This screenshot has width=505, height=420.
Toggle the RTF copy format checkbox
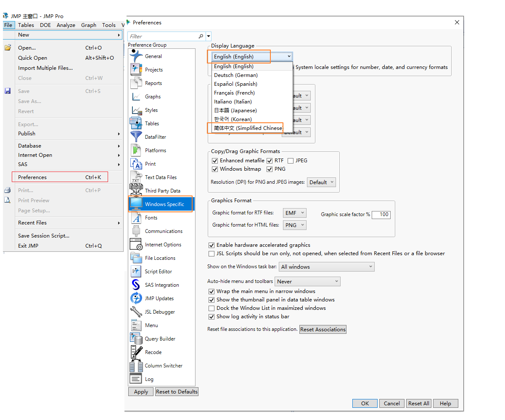click(270, 161)
